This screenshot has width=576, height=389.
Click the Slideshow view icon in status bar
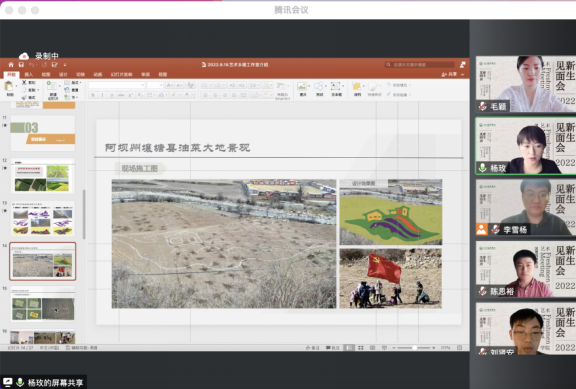click(x=384, y=347)
